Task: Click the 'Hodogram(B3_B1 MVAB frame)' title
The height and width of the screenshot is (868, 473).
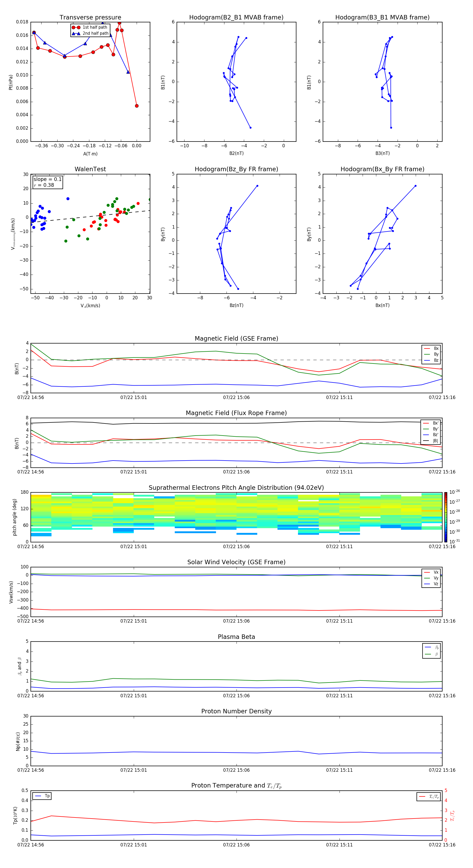Action: point(382,17)
